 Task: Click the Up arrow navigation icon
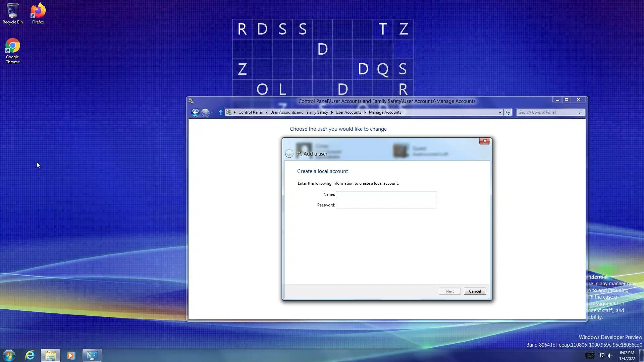(x=220, y=112)
